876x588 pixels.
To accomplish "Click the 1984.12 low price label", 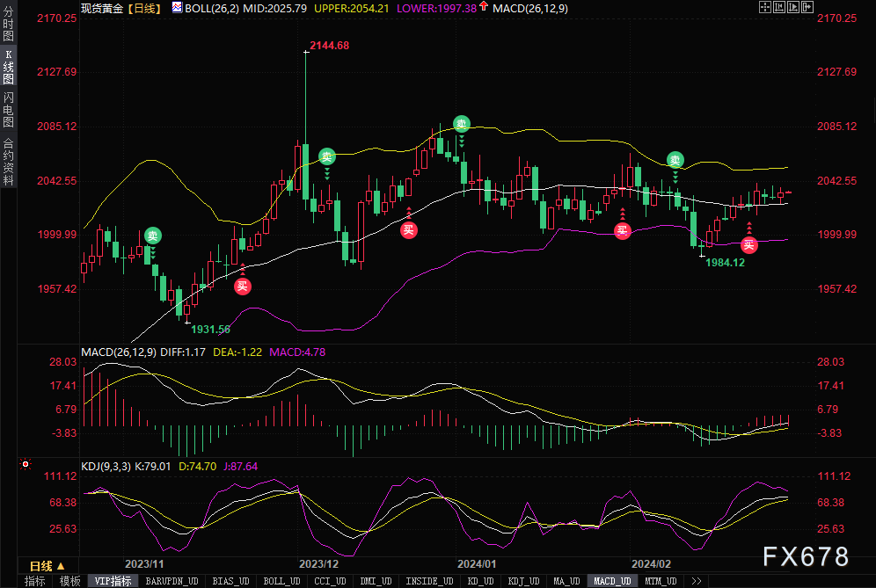I will [725, 263].
